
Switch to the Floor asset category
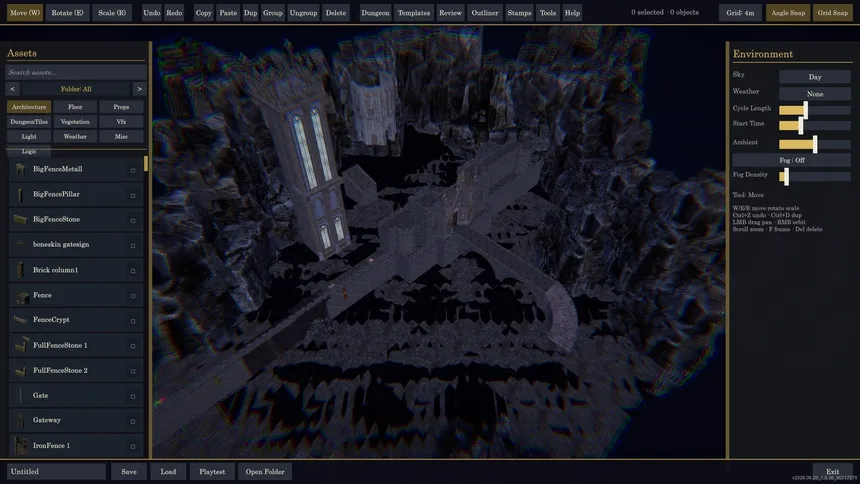click(75, 107)
